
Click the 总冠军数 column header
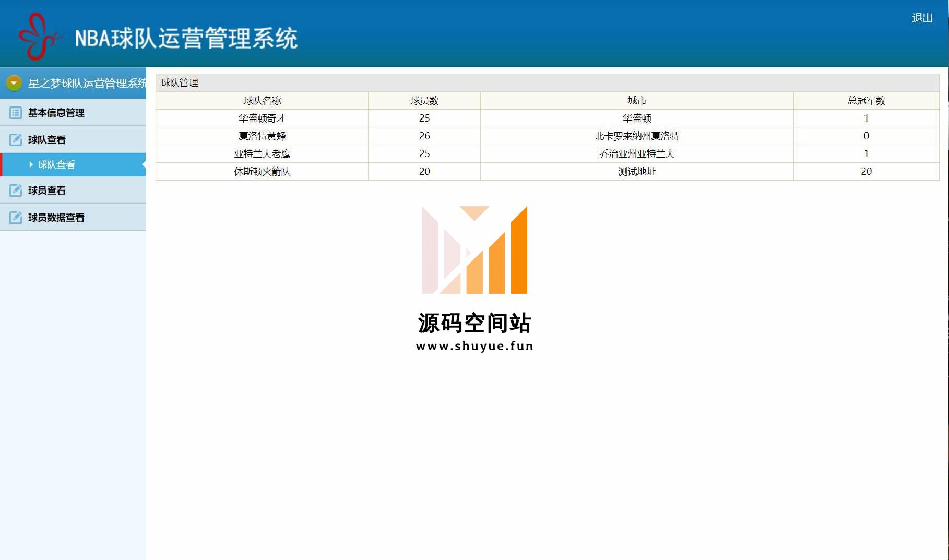(866, 101)
